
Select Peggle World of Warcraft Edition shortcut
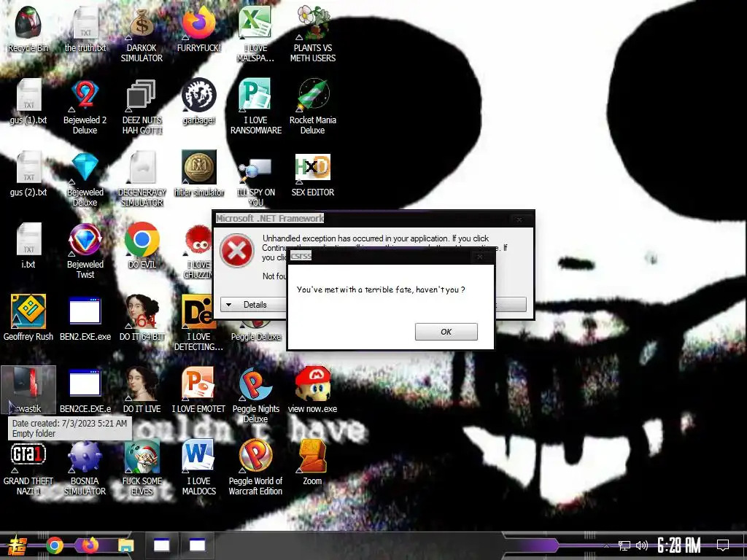256,467
